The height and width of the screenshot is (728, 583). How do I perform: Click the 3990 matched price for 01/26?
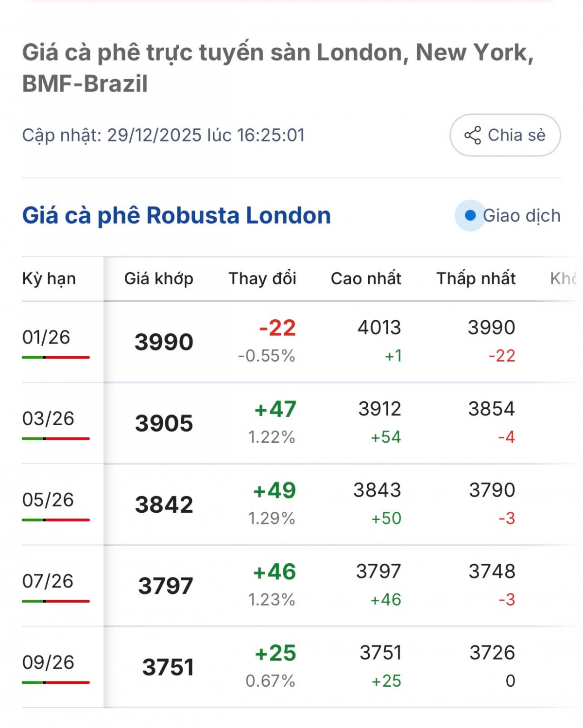pos(164,342)
